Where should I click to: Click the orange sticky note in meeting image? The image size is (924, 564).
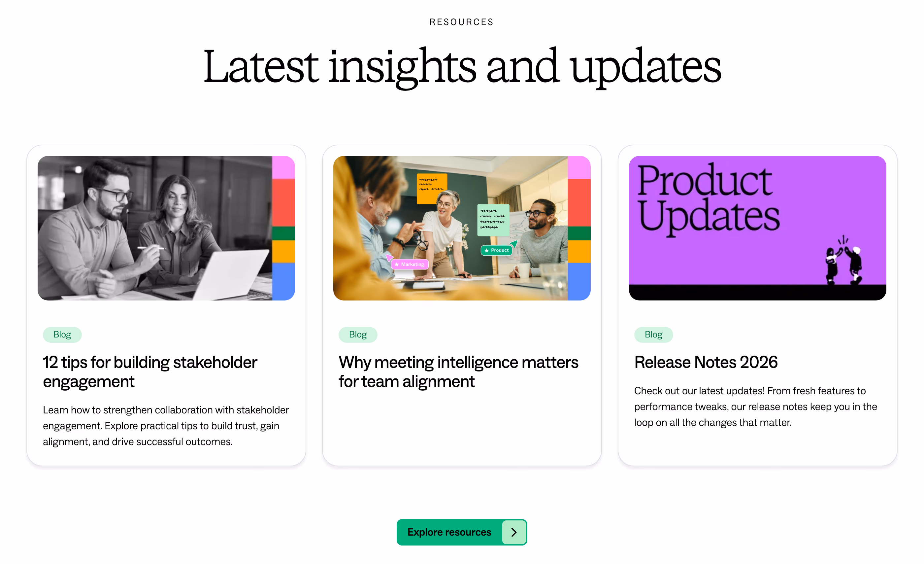click(x=432, y=189)
